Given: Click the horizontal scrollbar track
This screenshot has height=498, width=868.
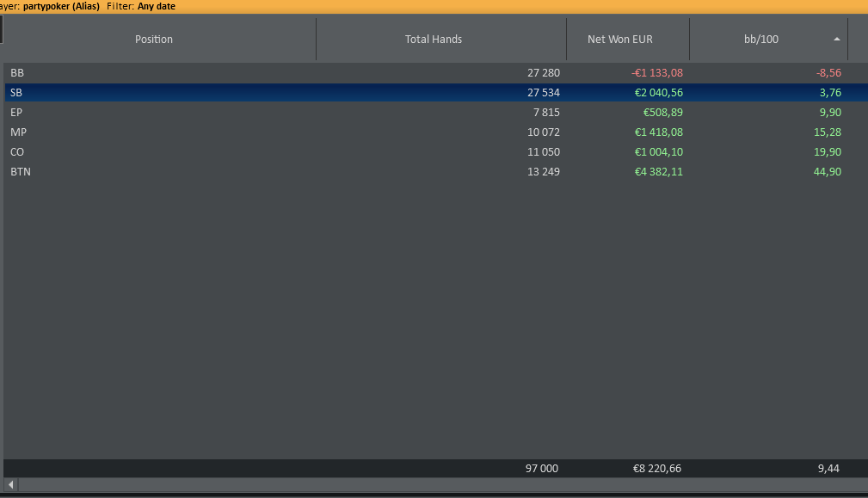Looking at the screenshot, I should 443,485.
